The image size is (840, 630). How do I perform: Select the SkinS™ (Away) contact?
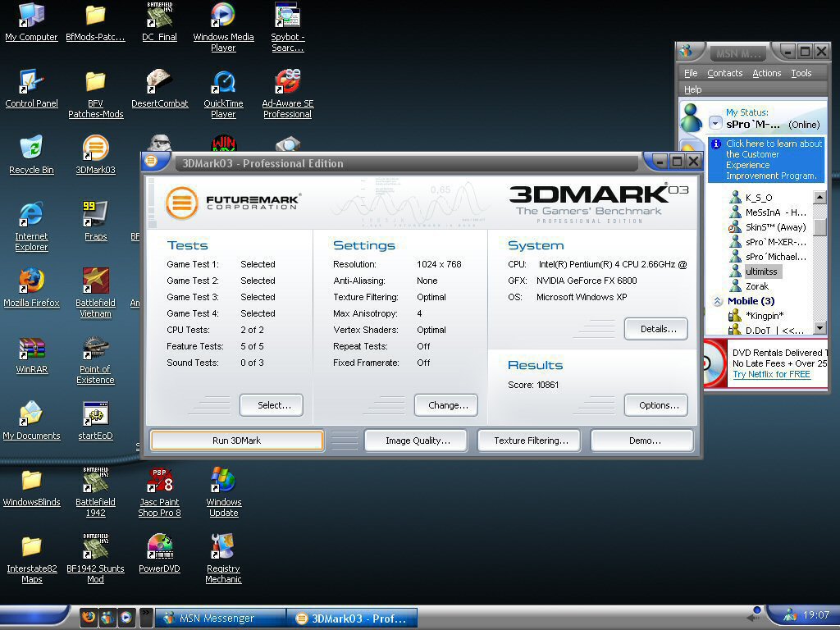click(x=768, y=227)
